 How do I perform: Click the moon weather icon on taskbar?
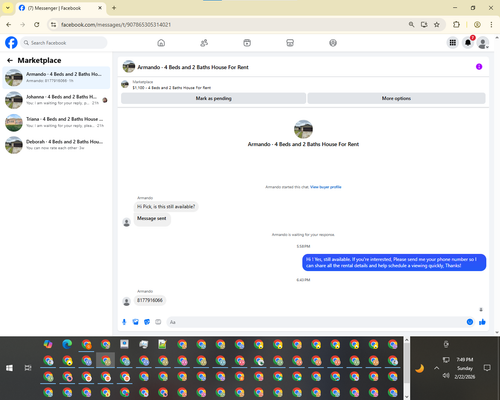coord(420,368)
